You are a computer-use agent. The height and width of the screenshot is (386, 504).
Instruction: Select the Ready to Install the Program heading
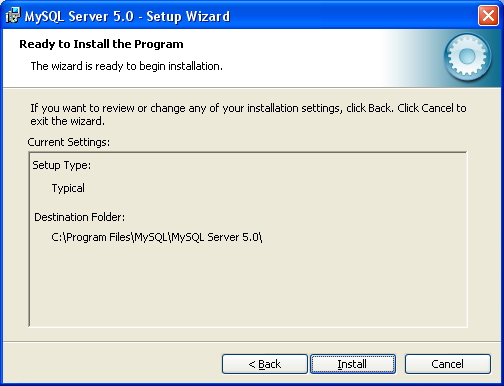(101, 44)
